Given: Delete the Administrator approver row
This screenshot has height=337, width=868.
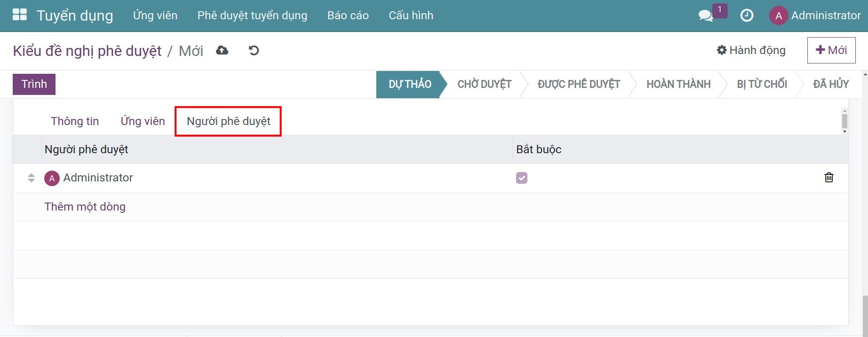Looking at the screenshot, I should click(x=828, y=178).
